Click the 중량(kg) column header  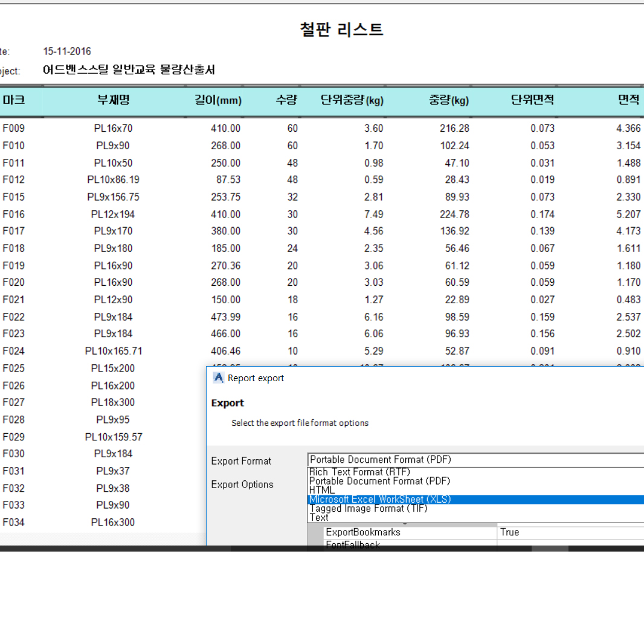point(449,100)
